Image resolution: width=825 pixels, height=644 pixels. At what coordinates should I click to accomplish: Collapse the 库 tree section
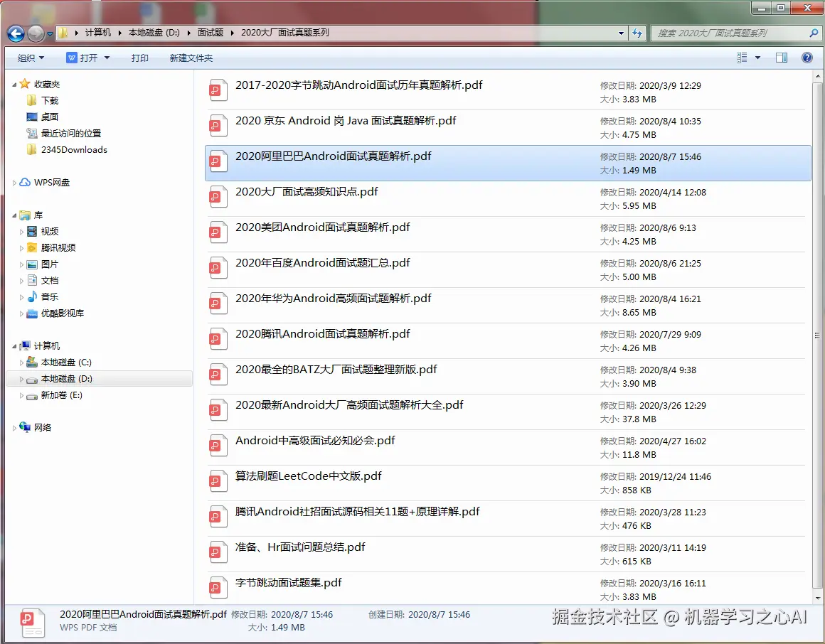point(14,215)
